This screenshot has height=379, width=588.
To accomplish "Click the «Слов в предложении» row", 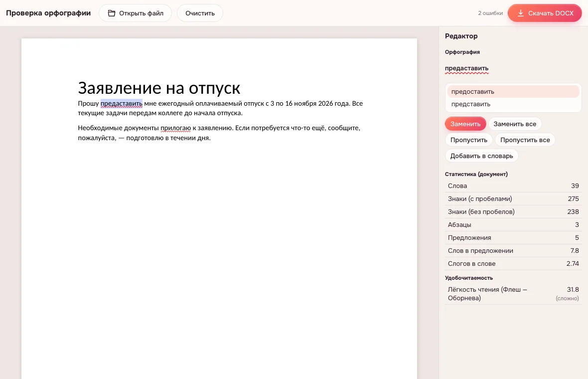I will (513, 251).
